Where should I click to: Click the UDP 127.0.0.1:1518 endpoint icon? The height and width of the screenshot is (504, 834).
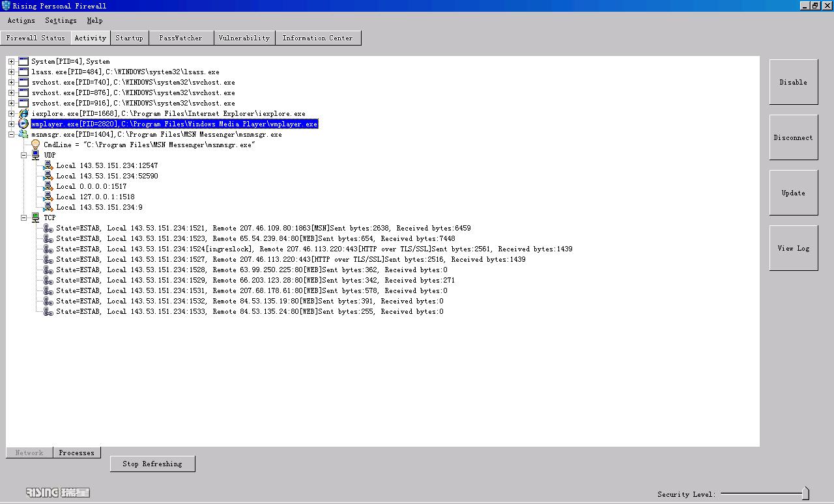[48, 197]
